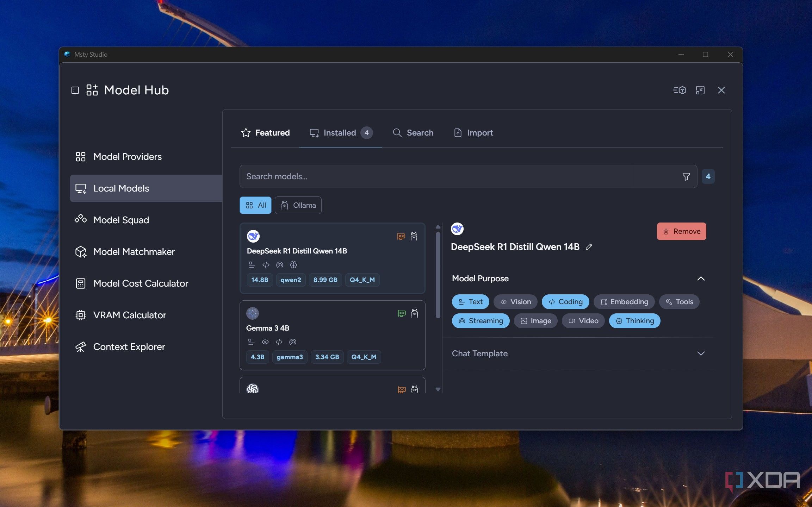The height and width of the screenshot is (507, 812).
Task: Click the edit pencil next to model name
Action: (589, 247)
